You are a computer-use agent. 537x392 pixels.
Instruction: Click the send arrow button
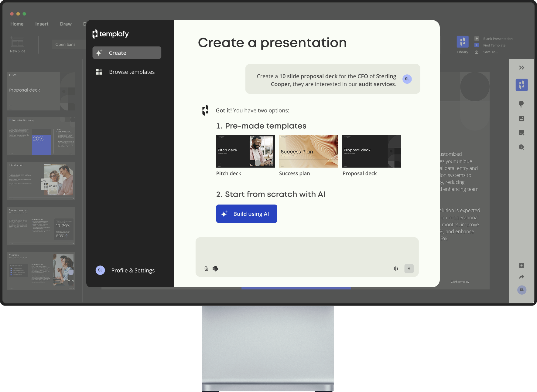tap(409, 269)
